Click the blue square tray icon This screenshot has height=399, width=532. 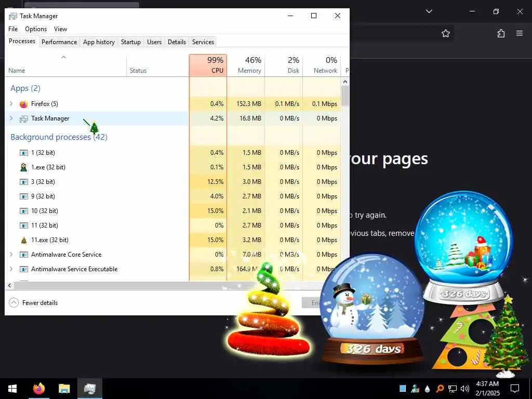403,389
